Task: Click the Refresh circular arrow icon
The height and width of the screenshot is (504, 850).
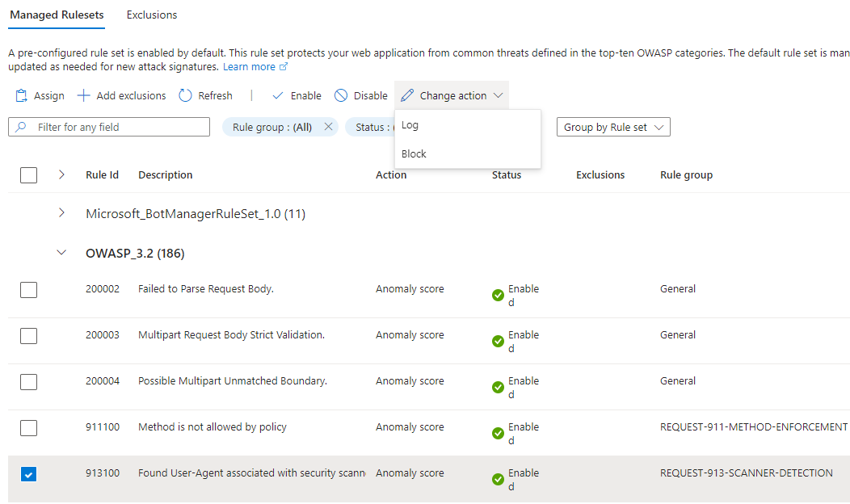Action: pyautogui.click(x=185, y=95)
